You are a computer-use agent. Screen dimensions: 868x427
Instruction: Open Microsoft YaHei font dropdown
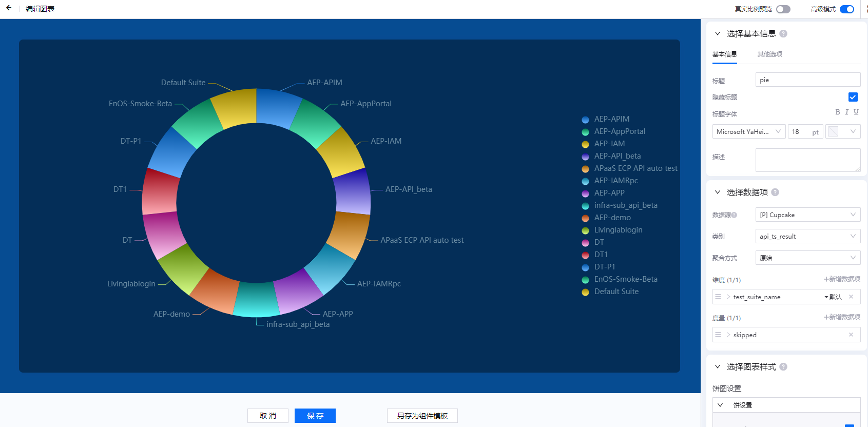click(749, 131)
